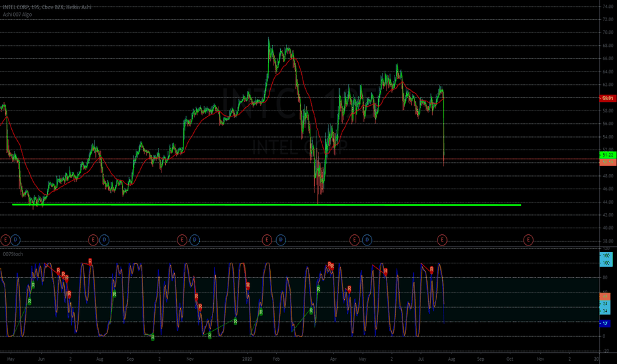This screenshot has width=617, height=364.
Task: Select the Ashi 007 Algo indicator label
Action: 17,15
